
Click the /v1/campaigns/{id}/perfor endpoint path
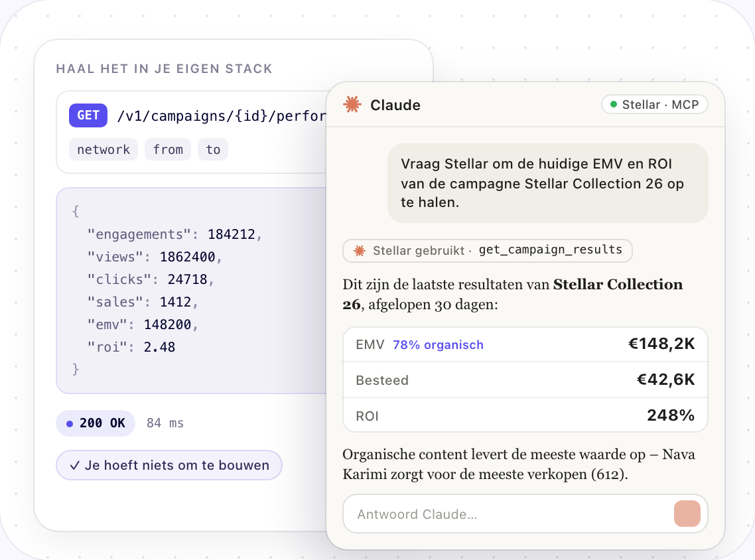(222, 116)
